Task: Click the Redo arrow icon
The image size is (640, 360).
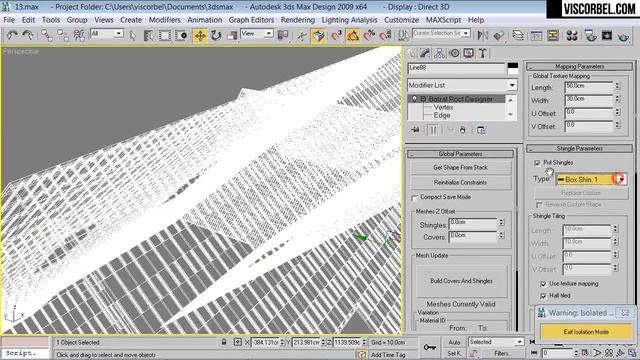Action: 28,36
